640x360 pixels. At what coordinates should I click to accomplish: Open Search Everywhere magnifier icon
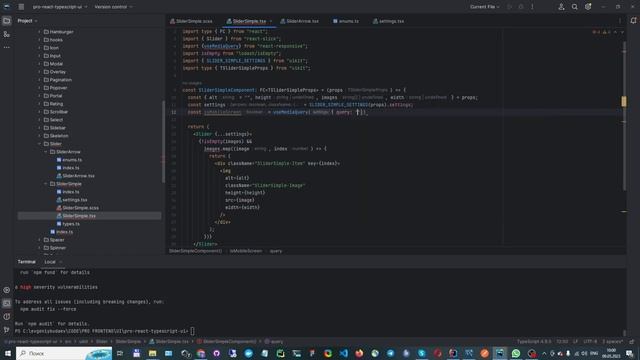(574, 7)
